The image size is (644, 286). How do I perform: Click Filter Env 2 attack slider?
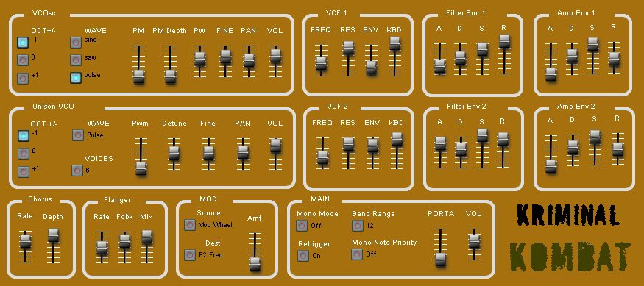(x=440, y=143)
